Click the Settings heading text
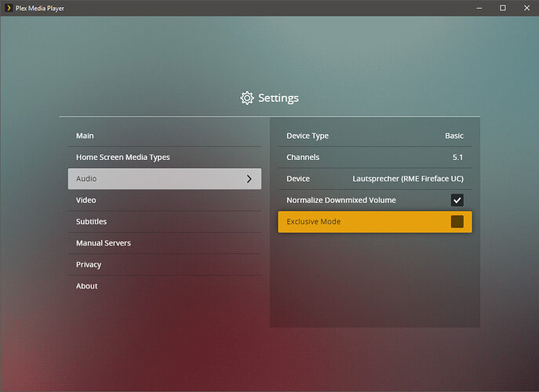539x392 pixels. (x=279, y=98)
